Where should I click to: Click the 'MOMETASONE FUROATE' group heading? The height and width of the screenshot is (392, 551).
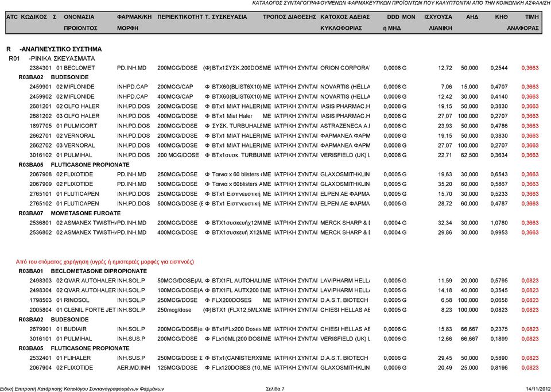click(86, 213)
